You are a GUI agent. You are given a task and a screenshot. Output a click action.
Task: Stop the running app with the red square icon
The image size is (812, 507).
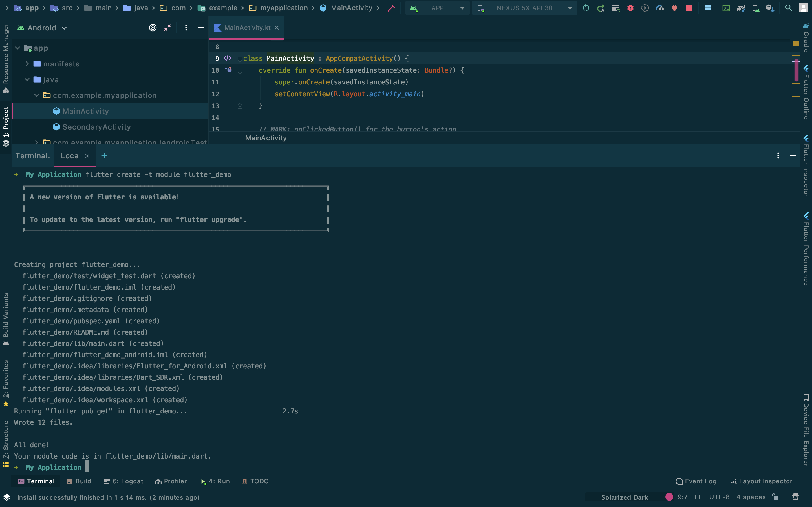[689, 8]
